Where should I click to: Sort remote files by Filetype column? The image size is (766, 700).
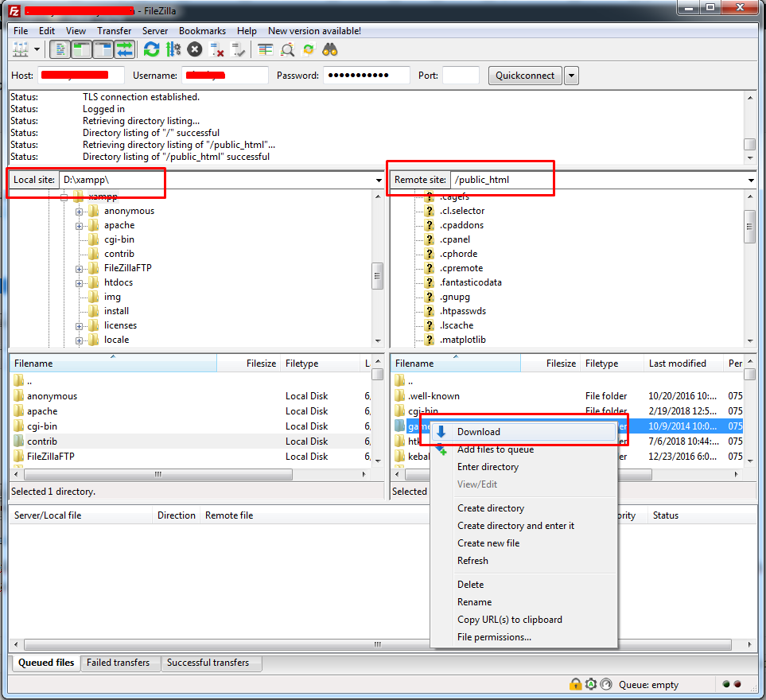click(x=612, y=364)
